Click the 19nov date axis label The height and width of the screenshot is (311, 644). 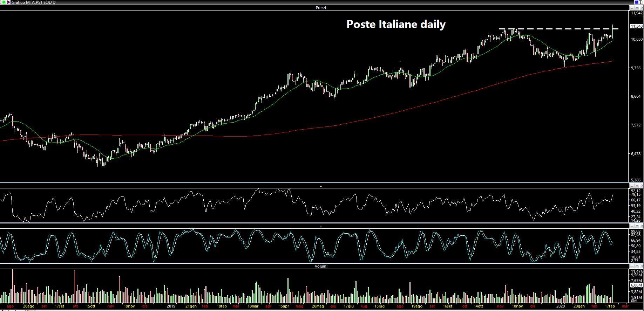coord(129,306)
